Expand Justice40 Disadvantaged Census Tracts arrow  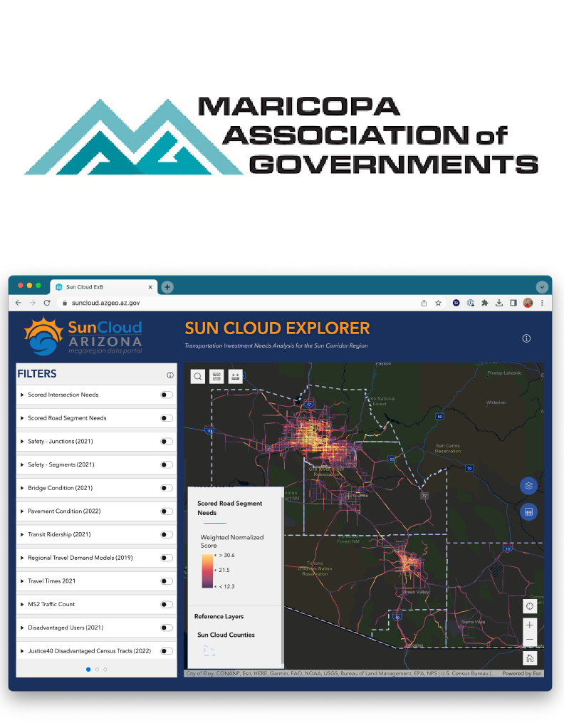click(22, 651)
